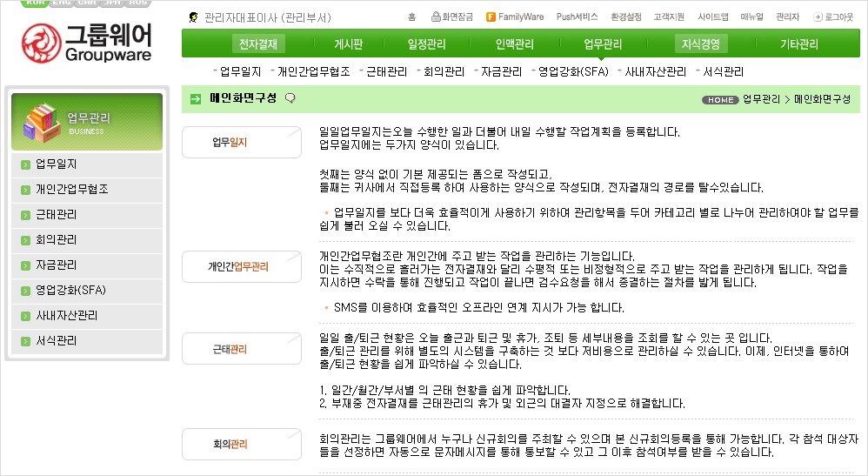Image resolution: width=868 pixels, height=476 pixels.
Task: Switch language to JPN
Action: (x=112, y=3)
